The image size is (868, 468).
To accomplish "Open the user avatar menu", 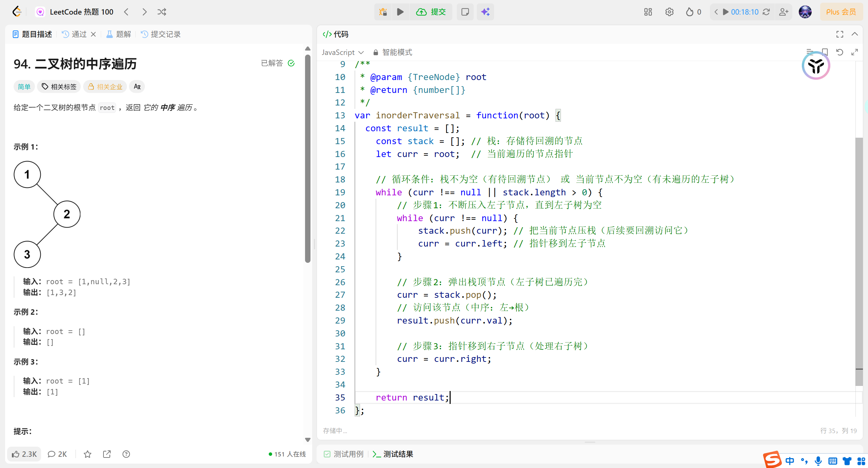I will [805, 12].
